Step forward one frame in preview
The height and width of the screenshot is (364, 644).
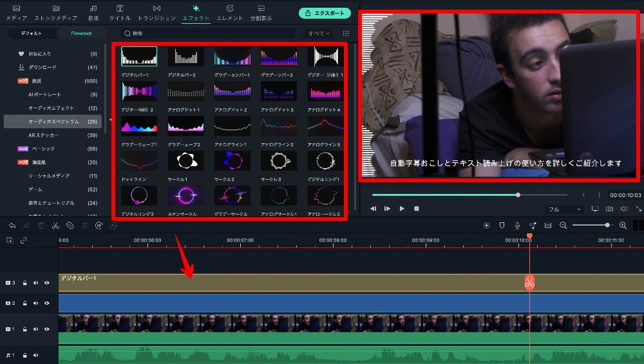click(387, 209)
